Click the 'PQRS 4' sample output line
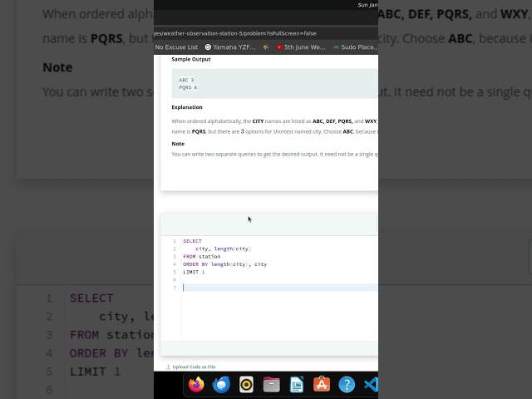532x399 pixels. 188,87
